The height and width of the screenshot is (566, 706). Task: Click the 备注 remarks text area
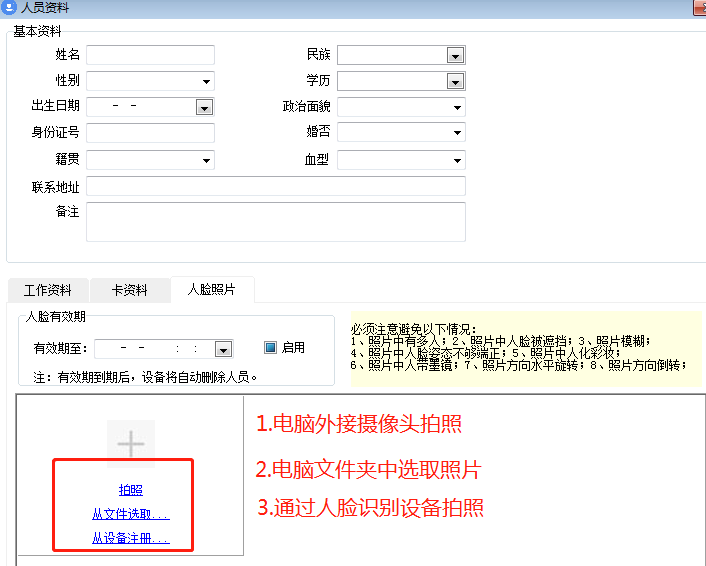[x=276, y=222]
